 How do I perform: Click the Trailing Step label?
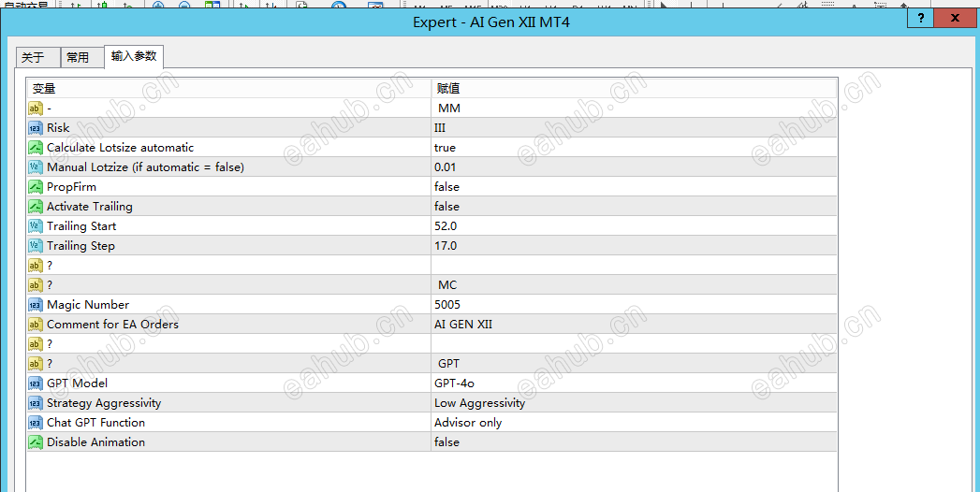[80, 246]
